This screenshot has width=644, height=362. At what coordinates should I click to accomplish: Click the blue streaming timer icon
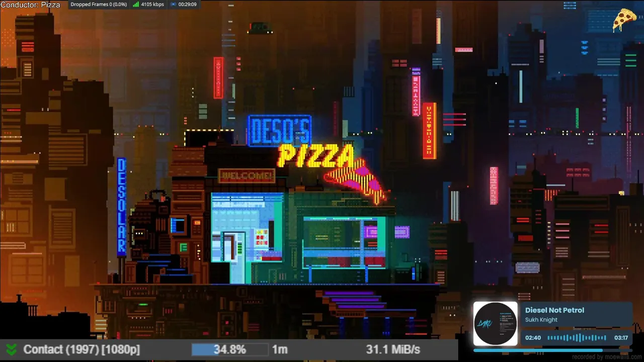174,5
